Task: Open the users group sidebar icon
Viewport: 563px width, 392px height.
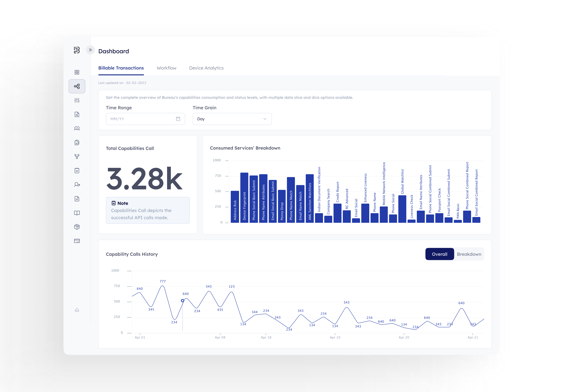Action: coord(77,129)
